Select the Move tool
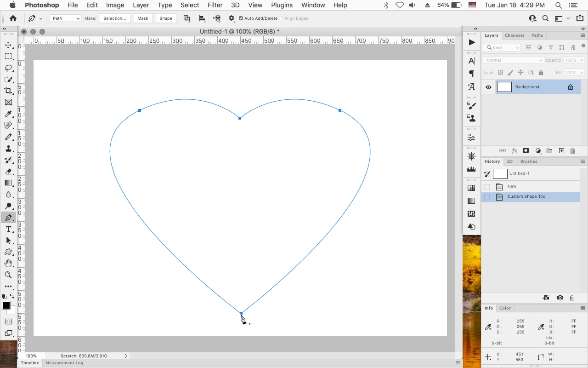Image resolution: width=588 pixels, height=368 pixels. click(8, 45)
